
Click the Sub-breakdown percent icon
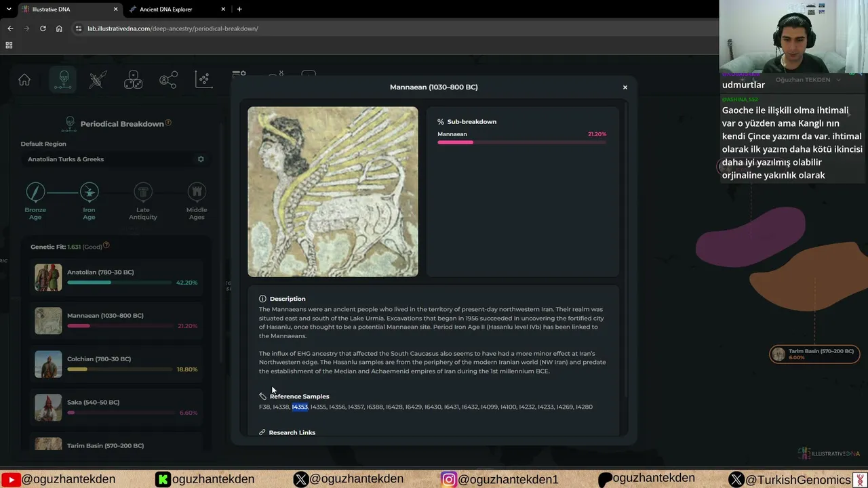[x=441, y=122]
